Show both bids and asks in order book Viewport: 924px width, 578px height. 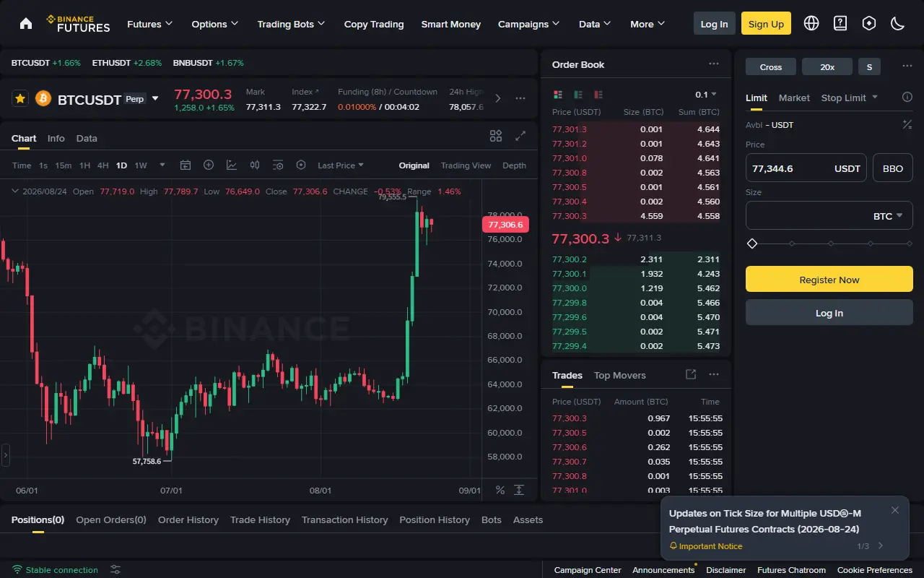pos(558,95)
